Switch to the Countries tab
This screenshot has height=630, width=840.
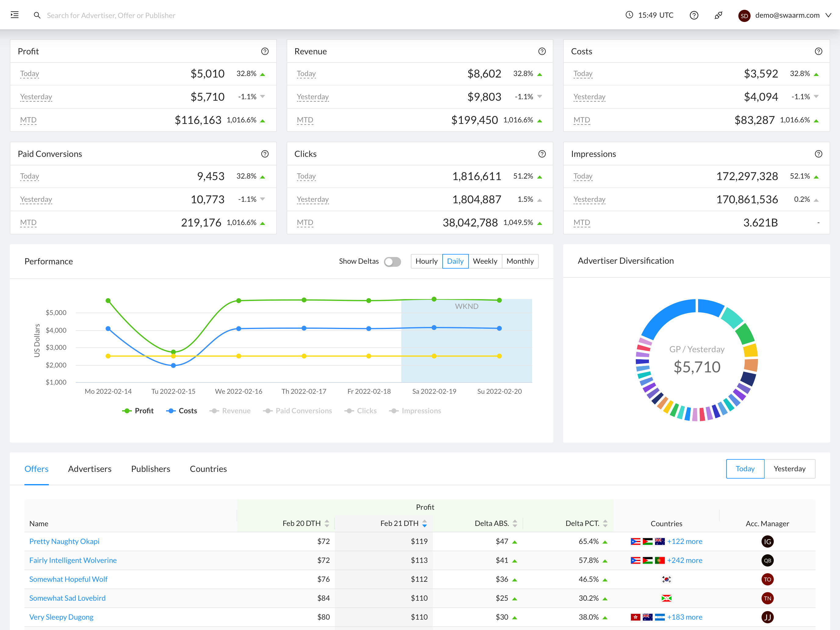click(x=208, y=469)
